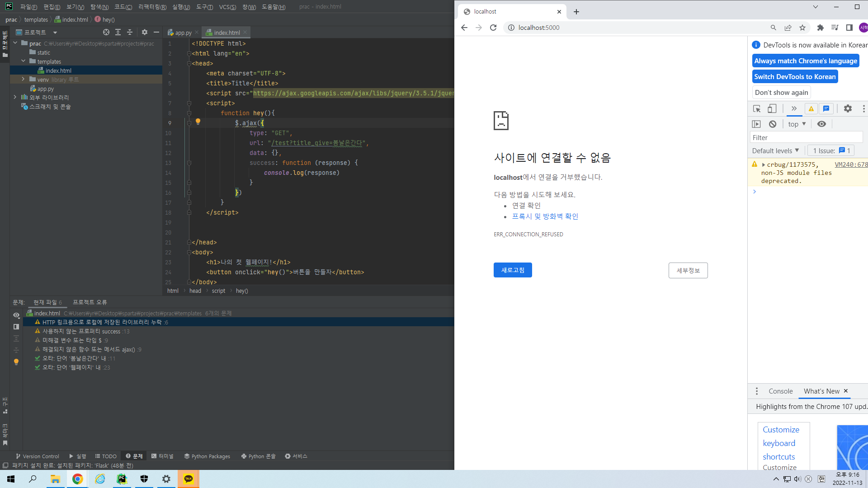
Task: Click the Collapse All icon in project toolbar
Action: [x=130, y=32]
